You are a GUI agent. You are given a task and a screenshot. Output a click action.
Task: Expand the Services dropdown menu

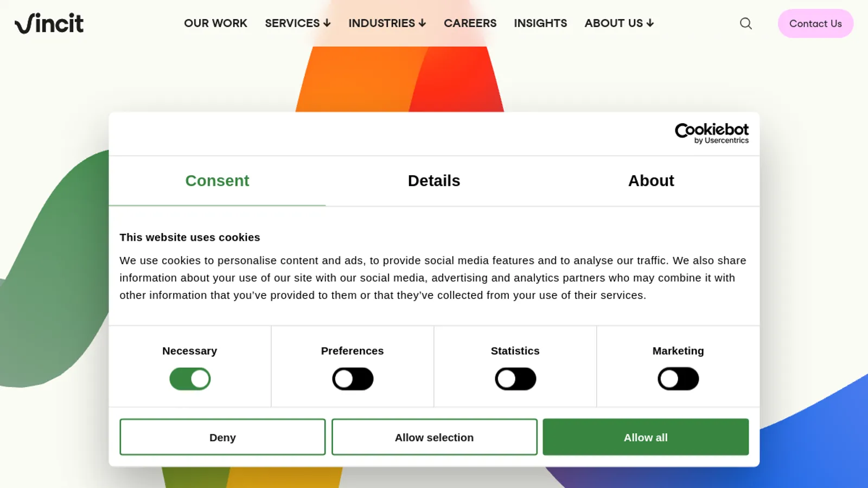pyautogui.click(x=298, y=23)
